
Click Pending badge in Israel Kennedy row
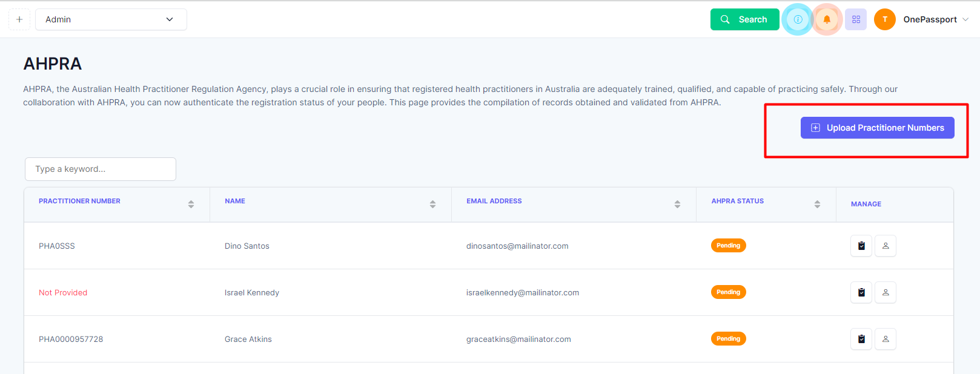tap(728, 292)
